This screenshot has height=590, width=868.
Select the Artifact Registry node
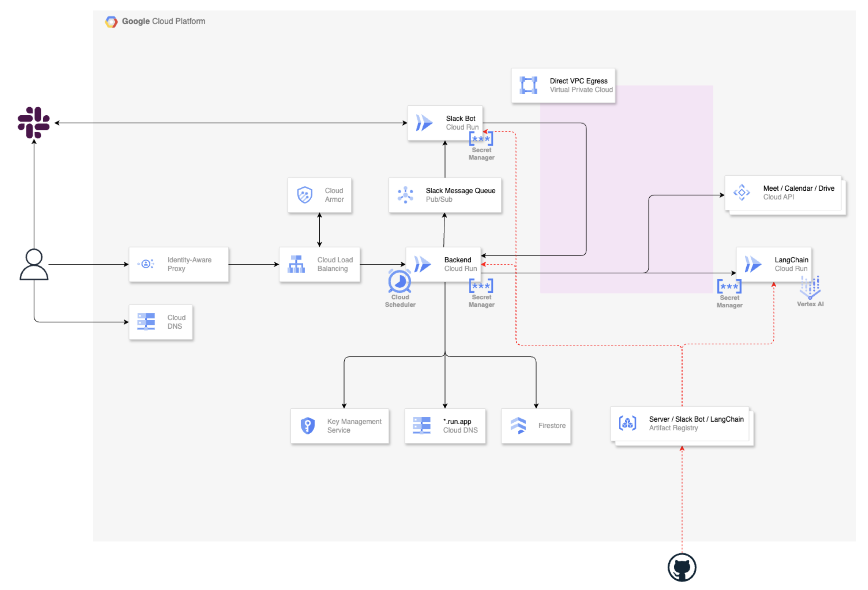tap(680, 423)
